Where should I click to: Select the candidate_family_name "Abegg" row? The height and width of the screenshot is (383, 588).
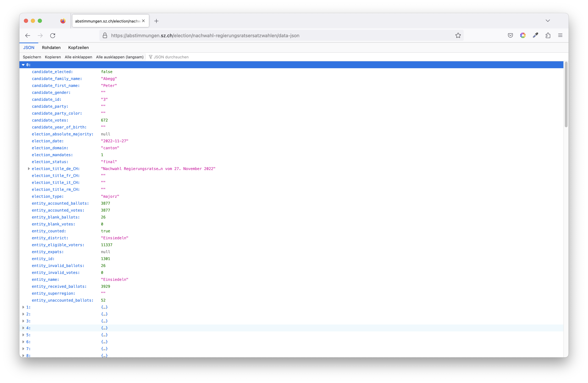(291, 79)
